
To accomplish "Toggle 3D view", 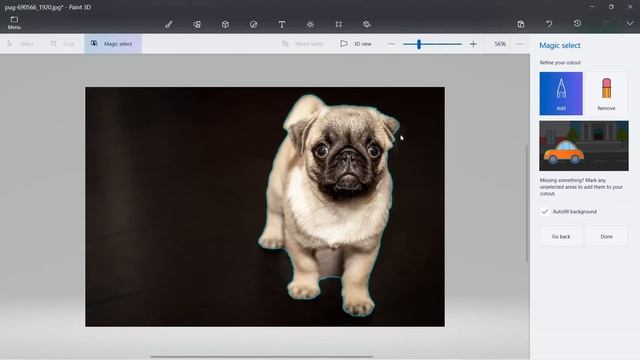I will click(x=356, y=44).
